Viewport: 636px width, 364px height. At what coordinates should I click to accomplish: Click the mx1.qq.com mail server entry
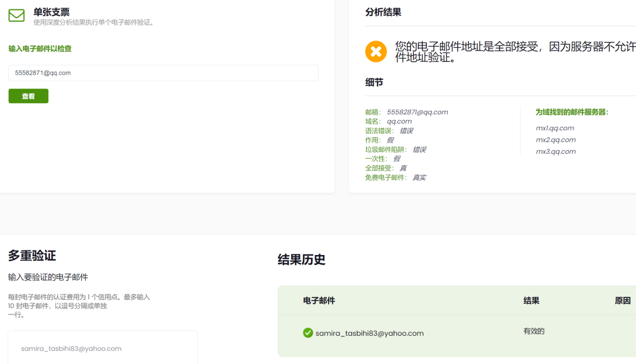[556, 128]
